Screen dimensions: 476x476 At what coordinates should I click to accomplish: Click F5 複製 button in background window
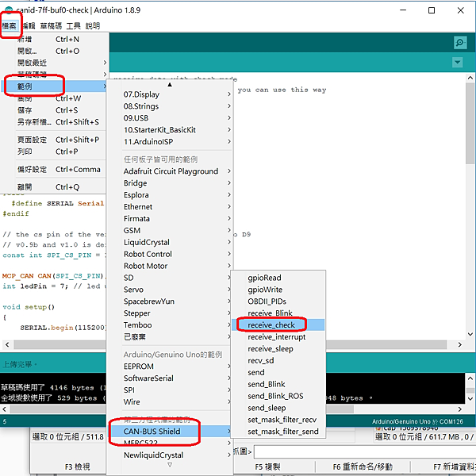pos(267,466)
